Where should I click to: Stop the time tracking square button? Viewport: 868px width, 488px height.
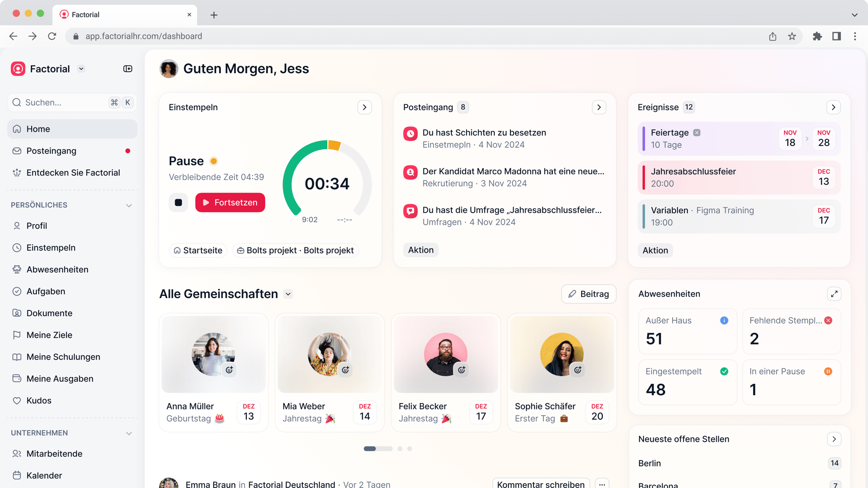pos(178,203)
